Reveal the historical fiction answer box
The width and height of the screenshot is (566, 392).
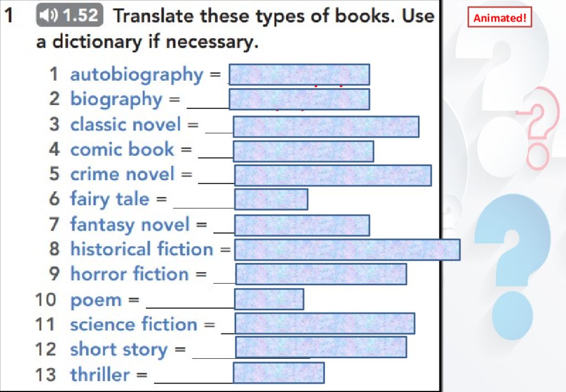coord(347,249)
